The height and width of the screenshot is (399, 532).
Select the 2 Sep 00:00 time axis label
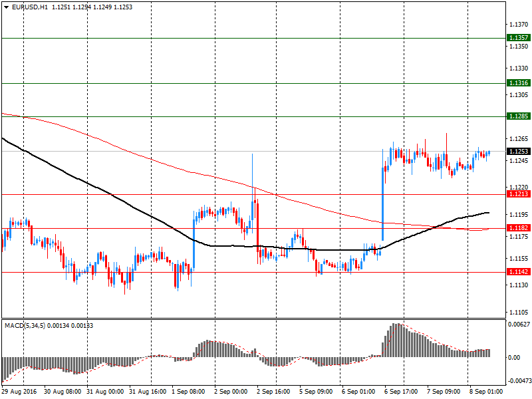231,392
